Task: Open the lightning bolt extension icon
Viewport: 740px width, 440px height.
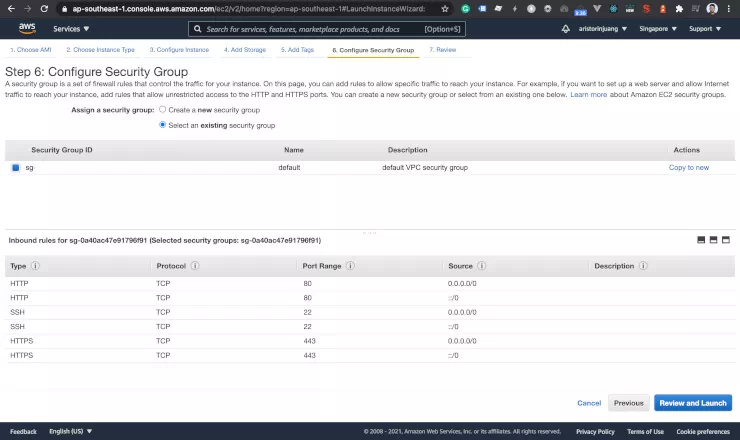Action: coord(515,8)
